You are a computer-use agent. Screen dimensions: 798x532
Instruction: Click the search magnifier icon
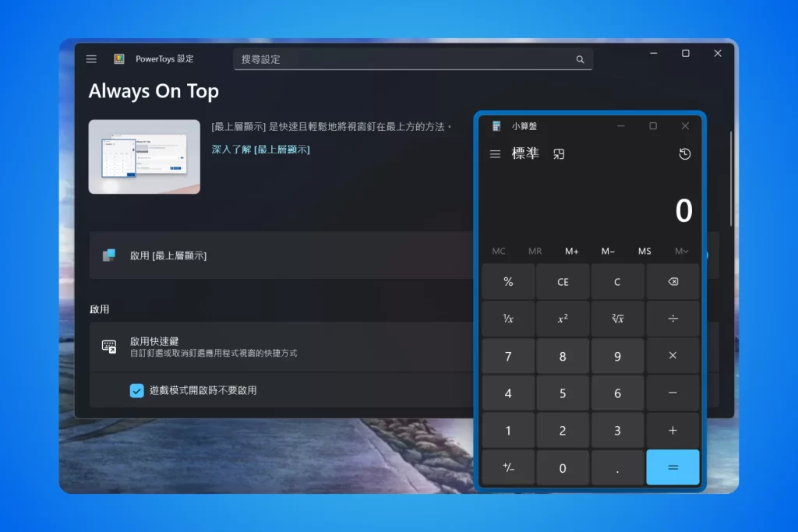click(x=580, y=58)
